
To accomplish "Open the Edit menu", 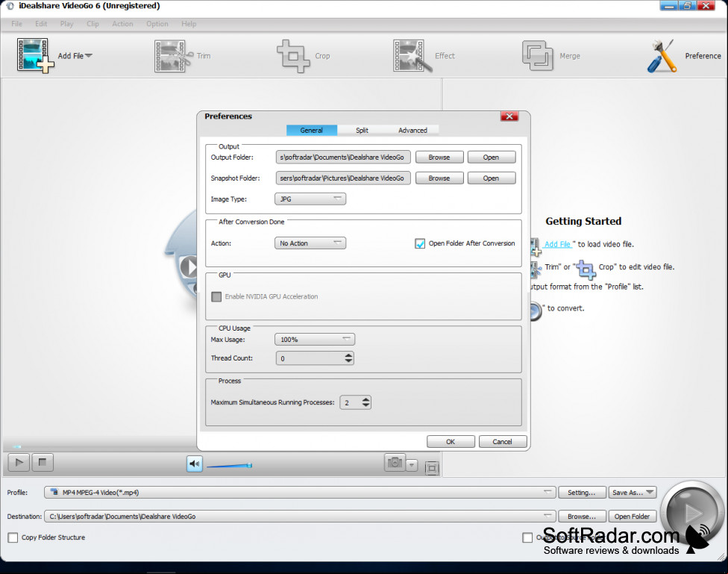I will pyautogui.click(x=41, y=24).
